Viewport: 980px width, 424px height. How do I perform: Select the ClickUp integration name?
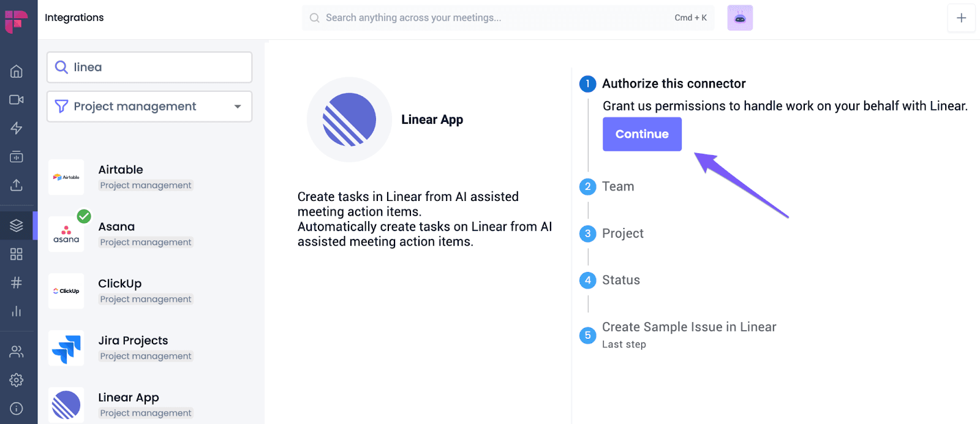pos(120,284)
